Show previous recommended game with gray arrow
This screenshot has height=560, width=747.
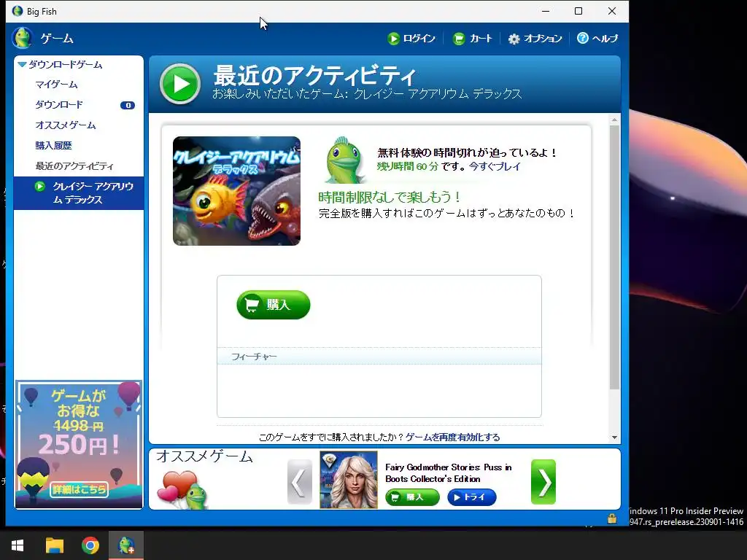[x=300, y=482]
